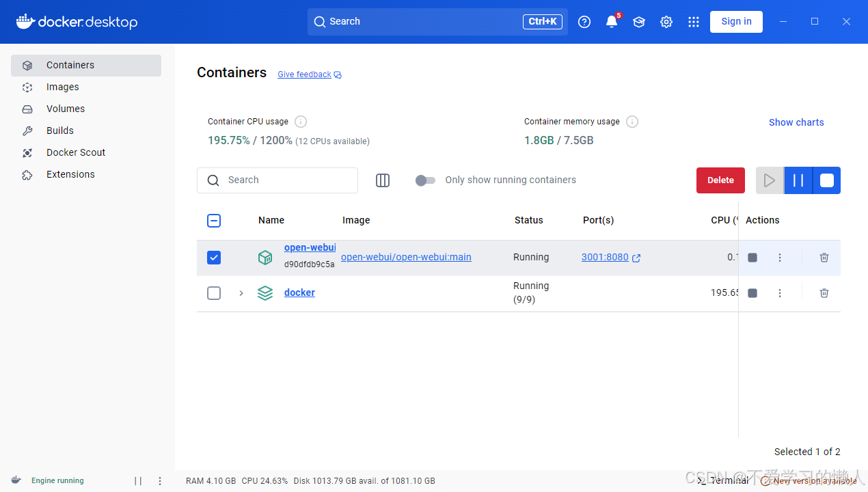Click the New version available notice

[809, 481]
